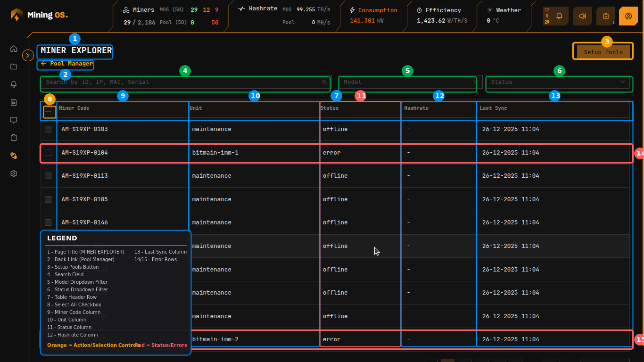Open the account menu via the user icon

pyautogui.click(x=628, y=16)
